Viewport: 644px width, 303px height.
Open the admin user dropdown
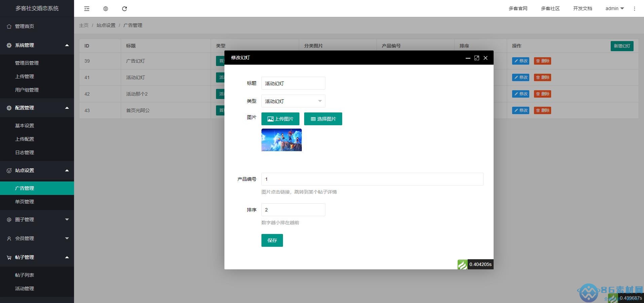click(614, 9)
